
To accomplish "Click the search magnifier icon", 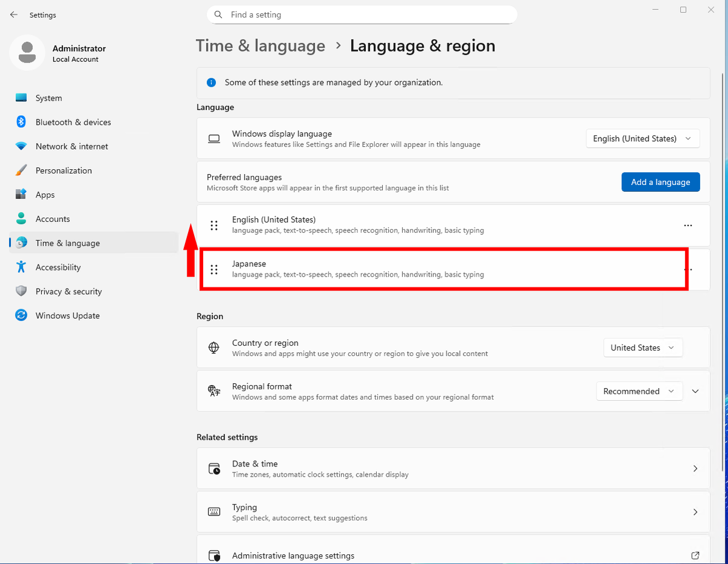I will pyautogui.click(x=218, y=15).
